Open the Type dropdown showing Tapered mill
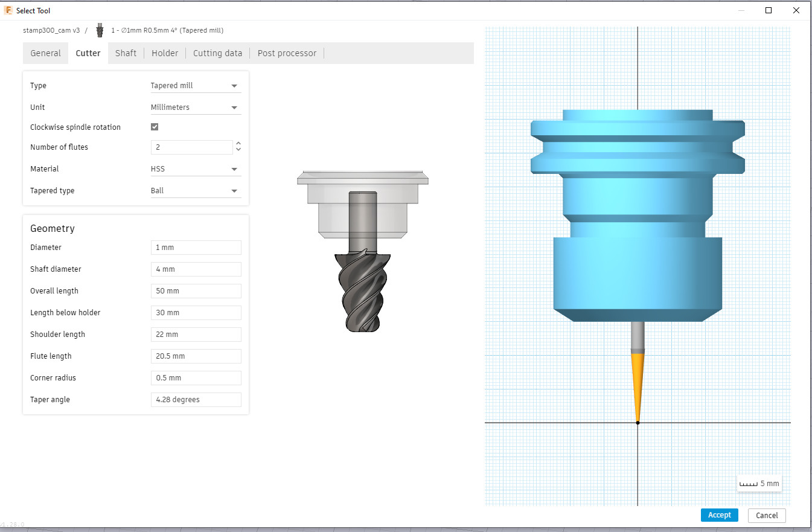 [x=196, y=86]
